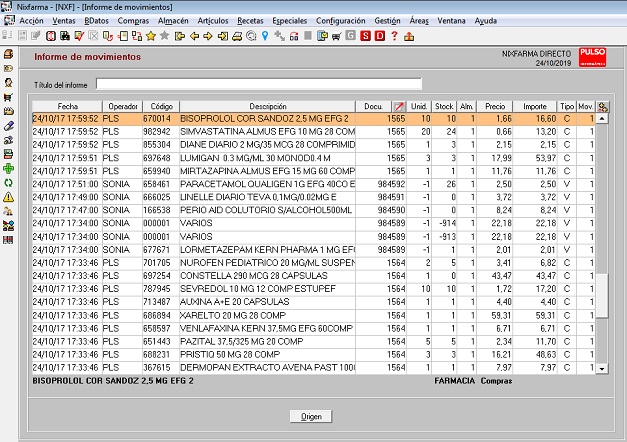Screen dimensions: 627x442
Task: Select the SIMVASTATINA ALMUS EFG row
Action: tap(314, 132)
